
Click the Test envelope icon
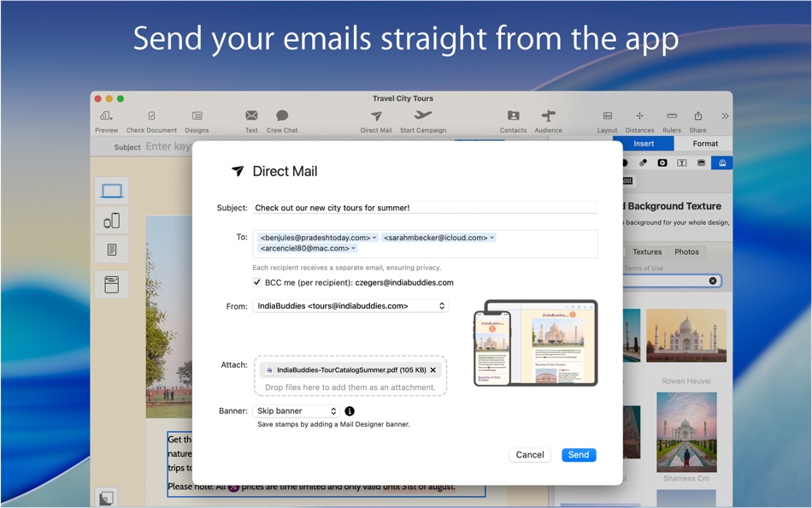click(x=251, y=115)
